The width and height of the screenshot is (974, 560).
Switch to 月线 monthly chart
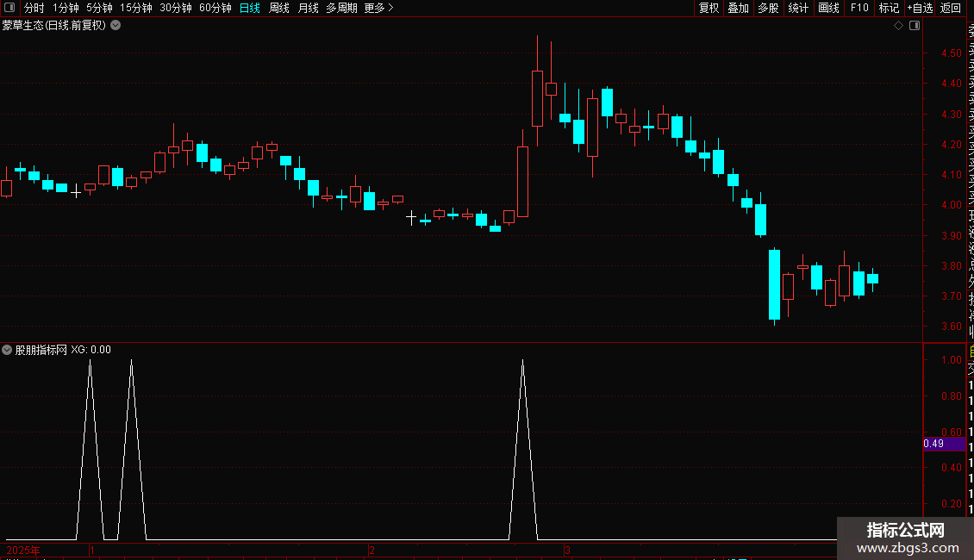pyautogui.click(x=308, y=8)
